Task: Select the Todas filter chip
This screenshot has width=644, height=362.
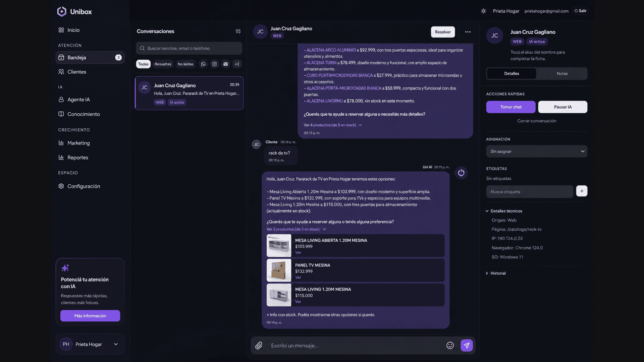Action: (x=143, y=64)
